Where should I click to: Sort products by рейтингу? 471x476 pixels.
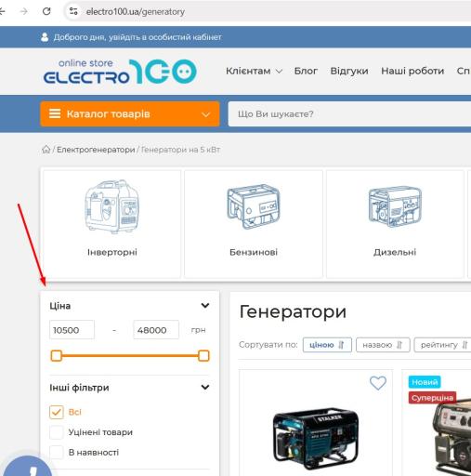443,345
